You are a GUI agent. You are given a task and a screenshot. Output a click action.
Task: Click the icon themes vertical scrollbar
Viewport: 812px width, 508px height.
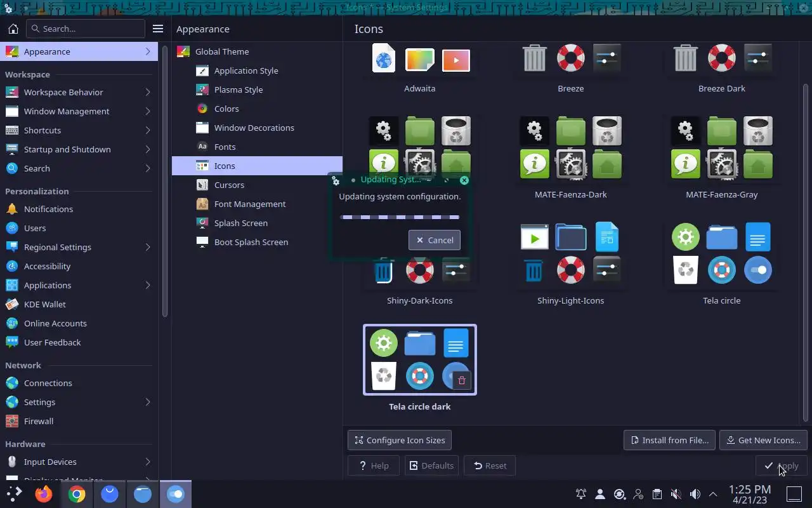click(806, 254)
